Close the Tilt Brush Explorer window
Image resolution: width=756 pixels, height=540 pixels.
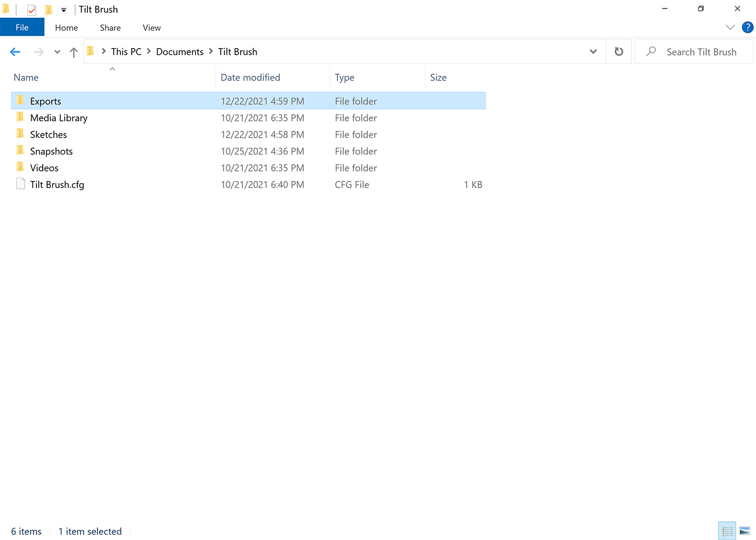click(x=737, y=9)
